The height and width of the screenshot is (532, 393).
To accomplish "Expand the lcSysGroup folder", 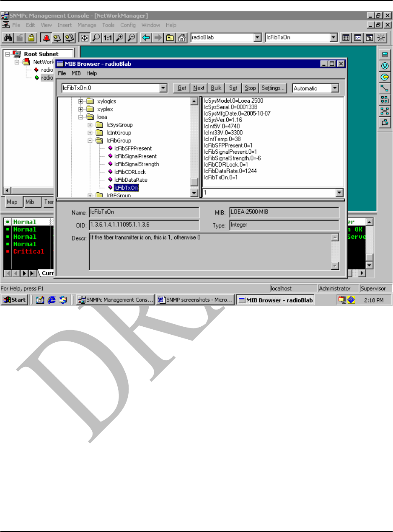I will (90, 125).
